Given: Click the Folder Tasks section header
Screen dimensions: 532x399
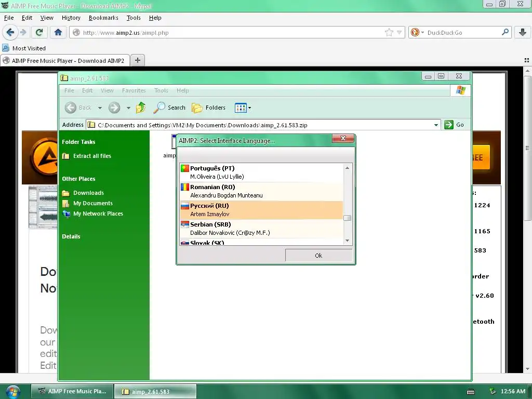Looking at the screenshot, I should 78,142.
